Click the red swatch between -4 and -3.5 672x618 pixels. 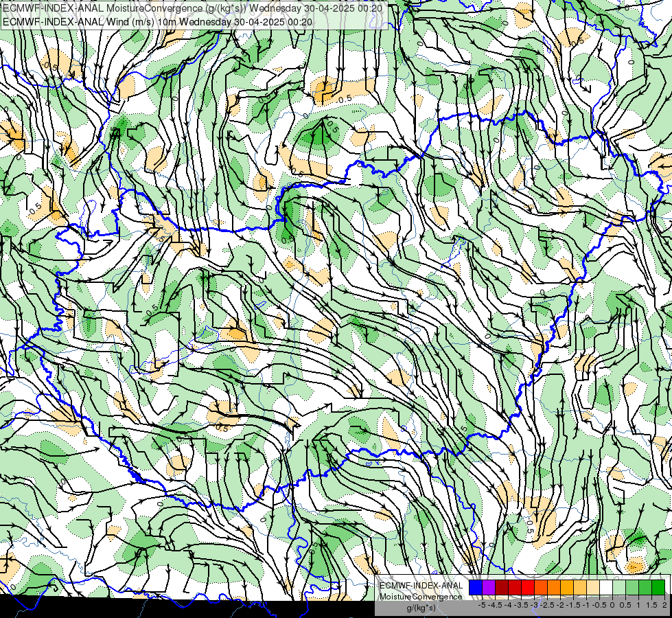(515, 587)
